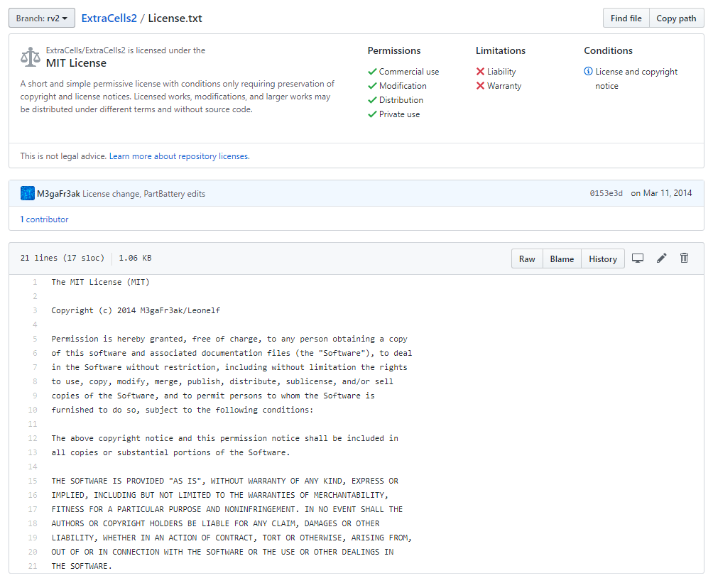The width and height of the screenshot is (713, 588).
Task: Click the trash can delete icon
Action: (x=684, y=258)
